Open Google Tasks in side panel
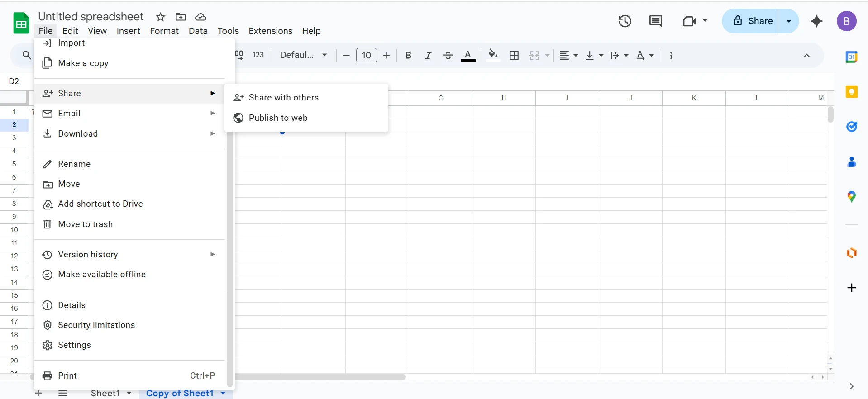868x399 pixels. tap(851, 127)
